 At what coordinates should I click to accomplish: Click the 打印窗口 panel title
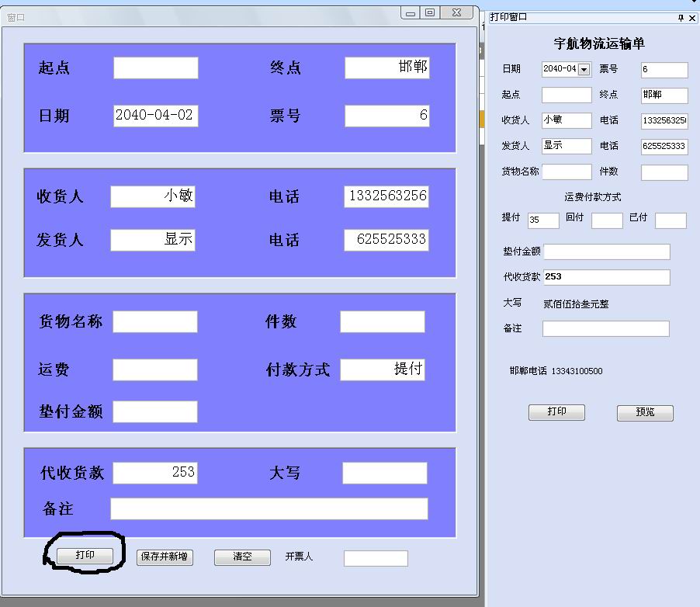coord(508,17)
